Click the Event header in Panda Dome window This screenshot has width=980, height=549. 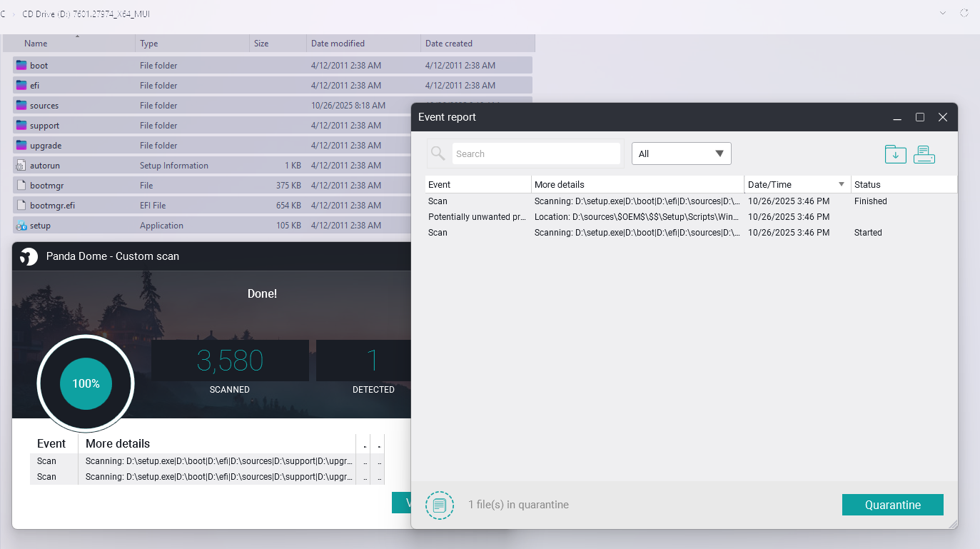coord(51,443)
